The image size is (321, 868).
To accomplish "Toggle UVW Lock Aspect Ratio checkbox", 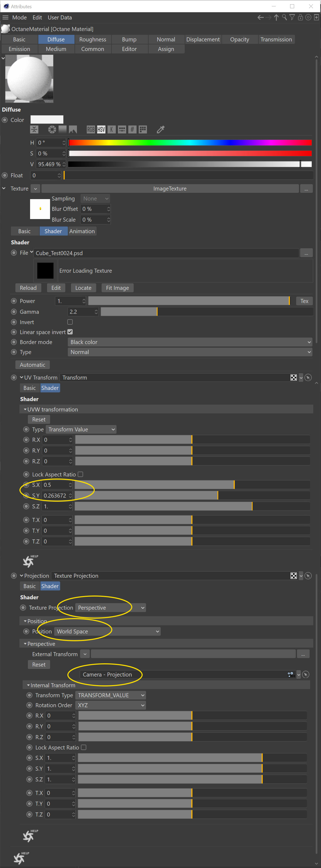I will tap(81, 475).
